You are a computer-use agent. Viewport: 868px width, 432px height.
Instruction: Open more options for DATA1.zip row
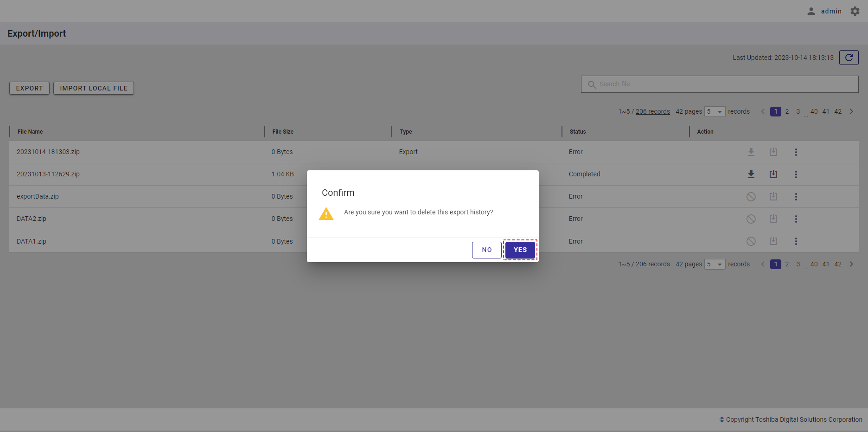(x=796, y=241)
